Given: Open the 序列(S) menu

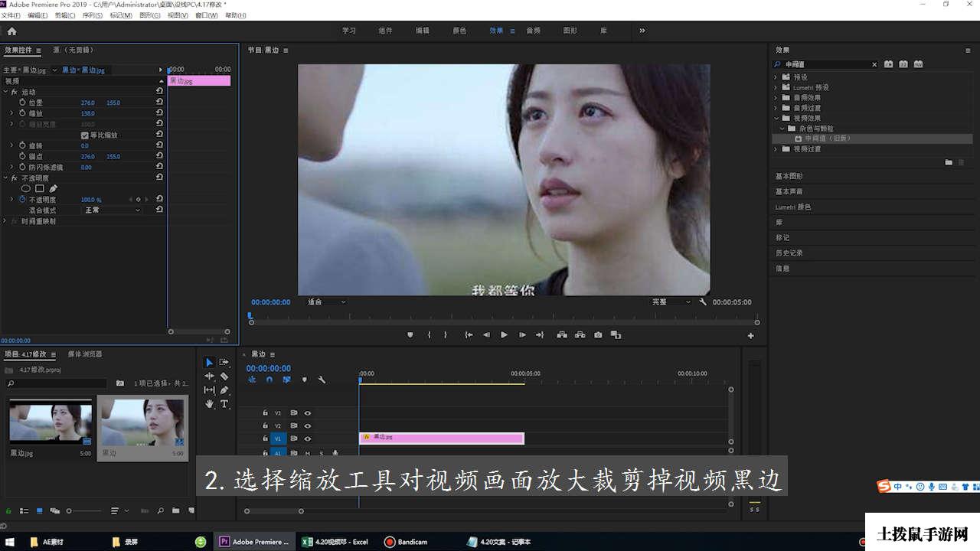Looking at the screenshot, I should (93, 15).
